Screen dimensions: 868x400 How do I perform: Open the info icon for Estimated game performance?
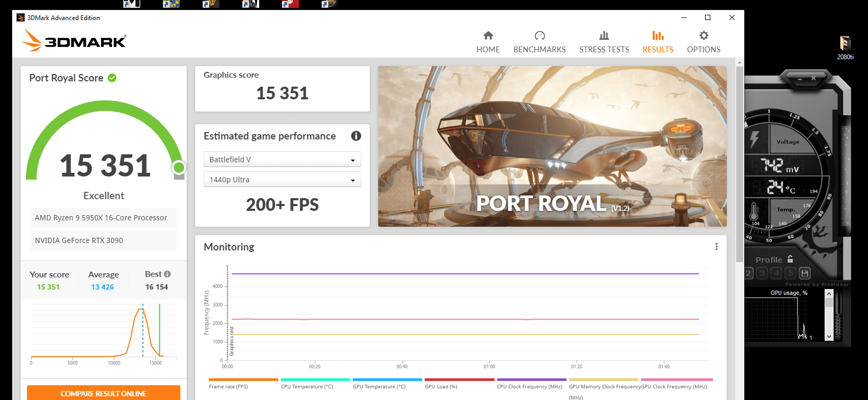356,136
